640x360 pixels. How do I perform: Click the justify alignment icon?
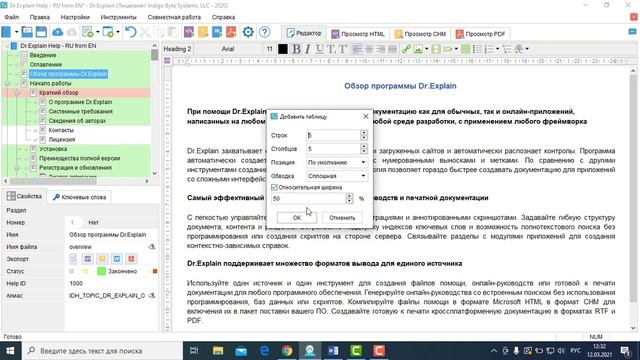[392, 49]
